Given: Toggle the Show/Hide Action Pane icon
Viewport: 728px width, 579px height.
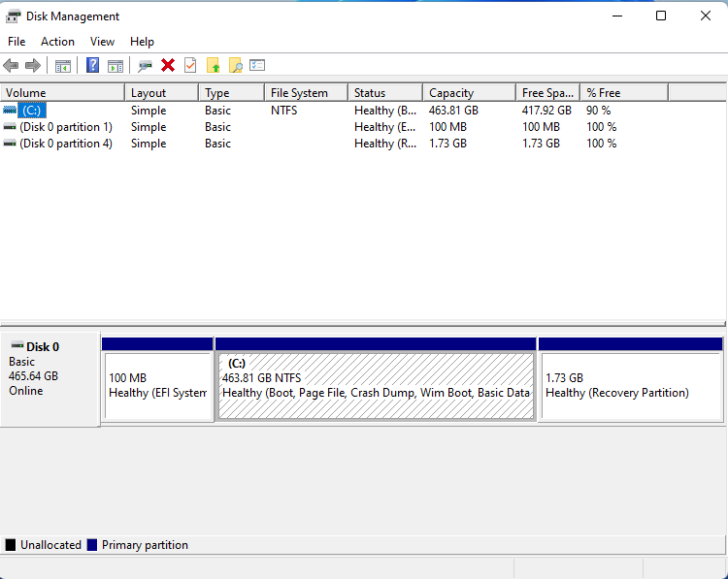Looking at the screenshot, I should (116, 66).
